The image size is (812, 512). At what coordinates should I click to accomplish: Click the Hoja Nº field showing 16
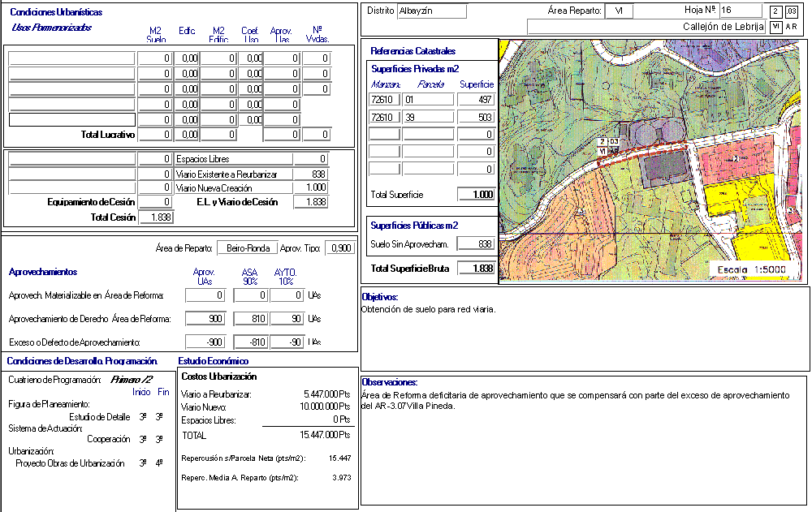[740, 11]
